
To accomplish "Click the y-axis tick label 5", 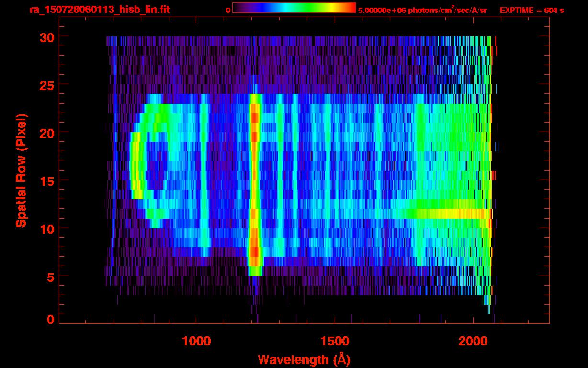I will [50, 276].
